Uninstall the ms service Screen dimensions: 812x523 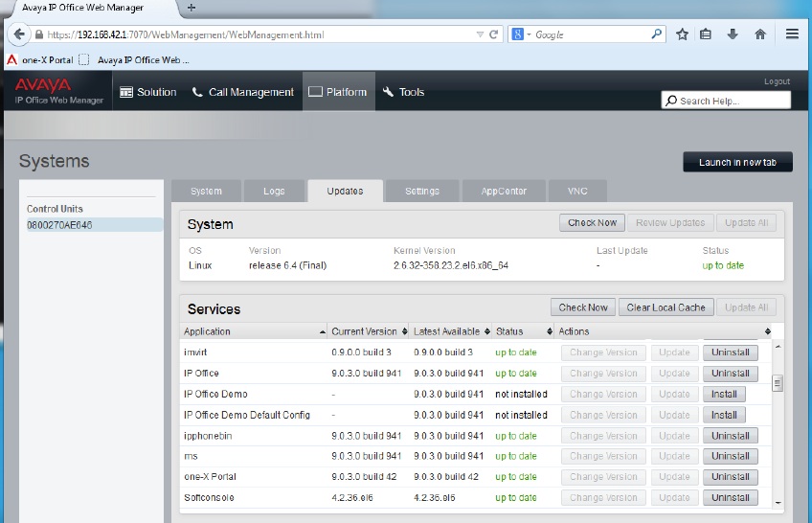[731, 456]
